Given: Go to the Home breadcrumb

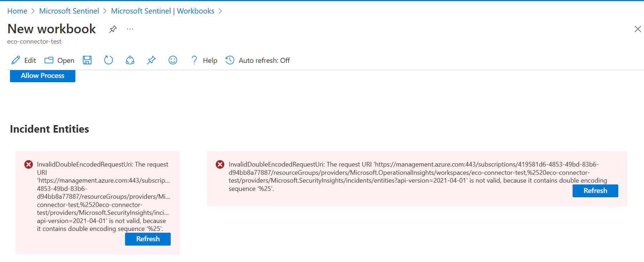Looking at the screenshot, I should pyautogui.click(x=17, y=11).
